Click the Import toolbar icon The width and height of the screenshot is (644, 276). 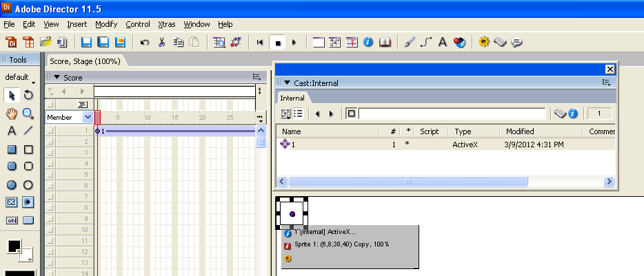pyautogui.click(x=62, y=42)
